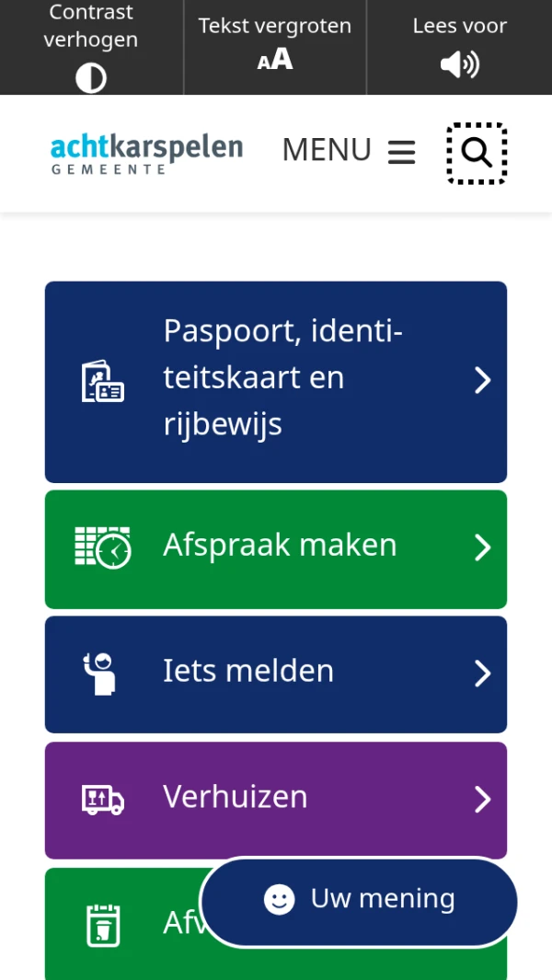Open the hamburger MENU
This screenshot has width=552, height=980.
pos(350,150)
